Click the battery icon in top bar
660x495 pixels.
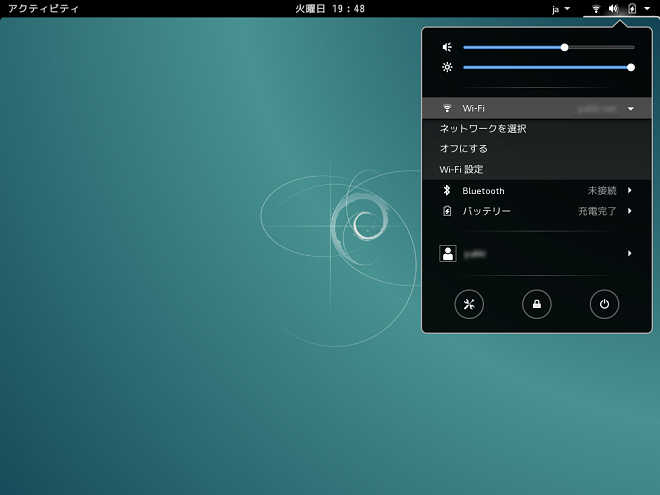(x=632, y=8)
